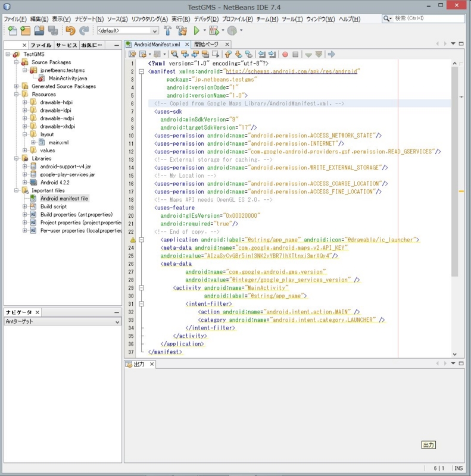Click the Find Next Occurrence icon
This screenshot has height=476, width=471.
[195, 54]
